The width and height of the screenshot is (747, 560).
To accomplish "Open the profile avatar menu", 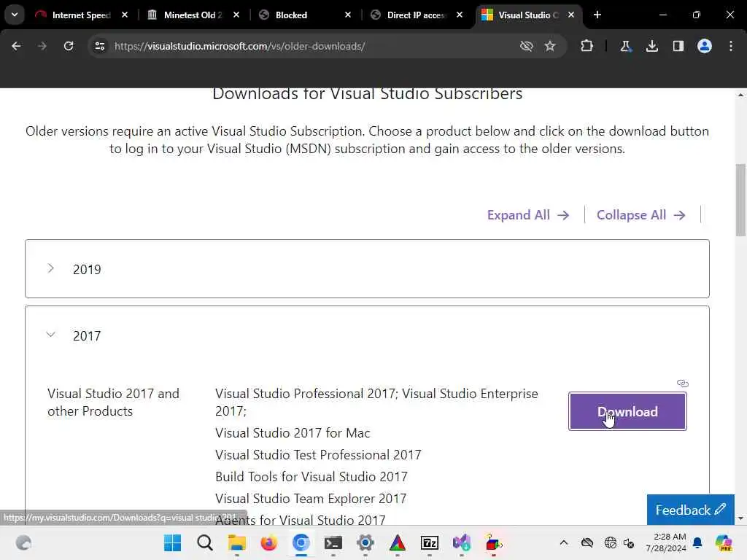I will (x=705, y=46).
